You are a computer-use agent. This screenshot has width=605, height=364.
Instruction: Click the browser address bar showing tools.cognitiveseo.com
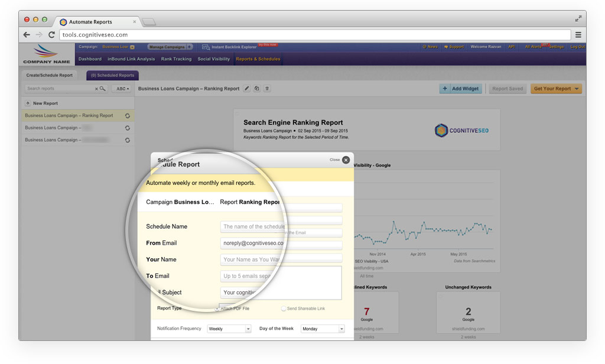point(315,35)
